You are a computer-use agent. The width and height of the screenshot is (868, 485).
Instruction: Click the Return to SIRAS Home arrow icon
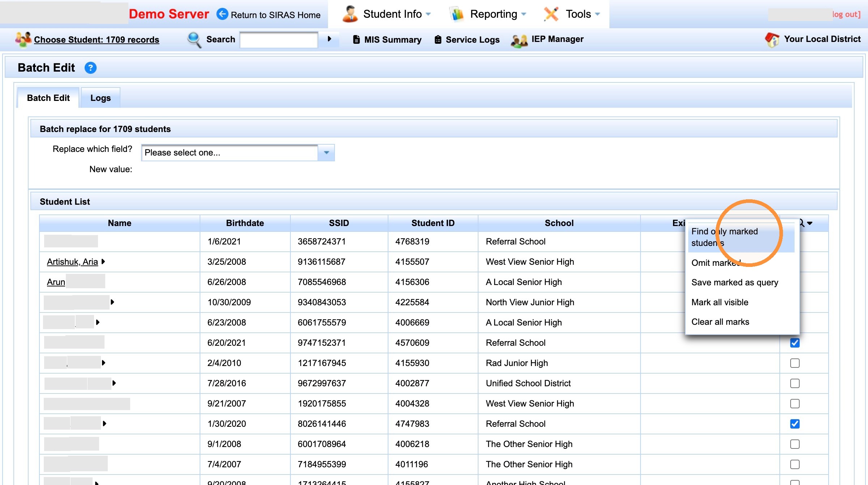[222, 14]
